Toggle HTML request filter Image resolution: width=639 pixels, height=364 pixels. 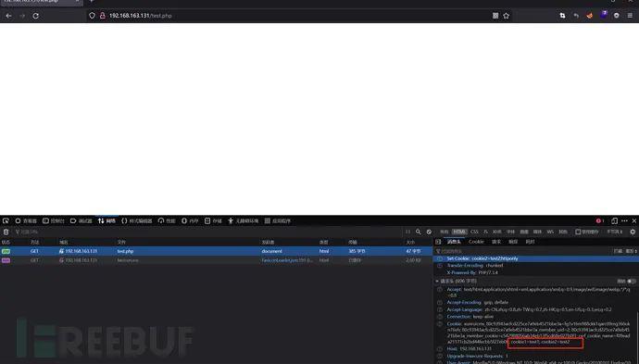click(459, 232)
